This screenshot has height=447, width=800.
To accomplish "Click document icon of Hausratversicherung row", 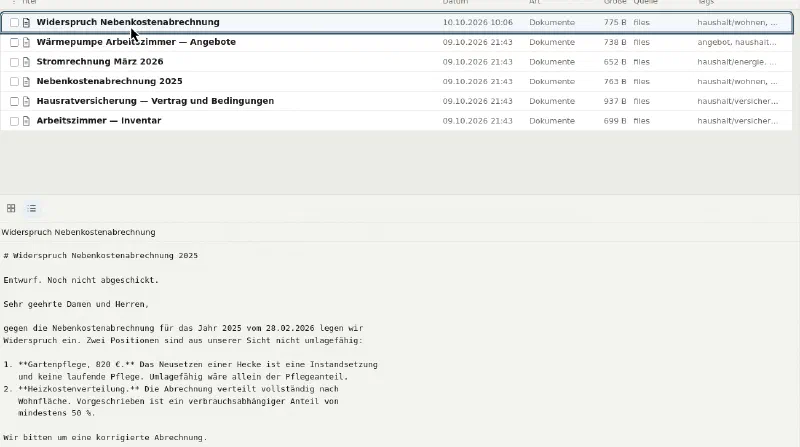I will pos(27,102).
